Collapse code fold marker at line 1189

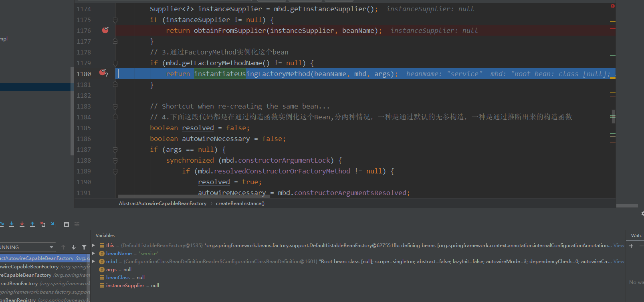pos(115,171)
